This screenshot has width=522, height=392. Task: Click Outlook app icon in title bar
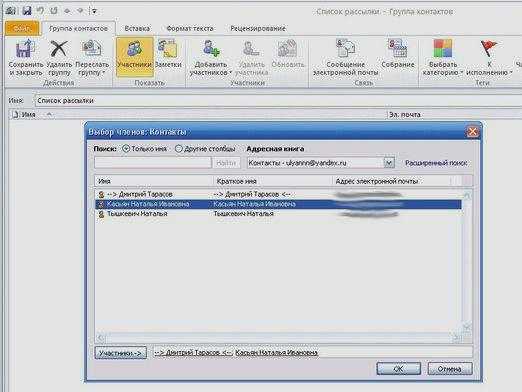coord(11,11)
